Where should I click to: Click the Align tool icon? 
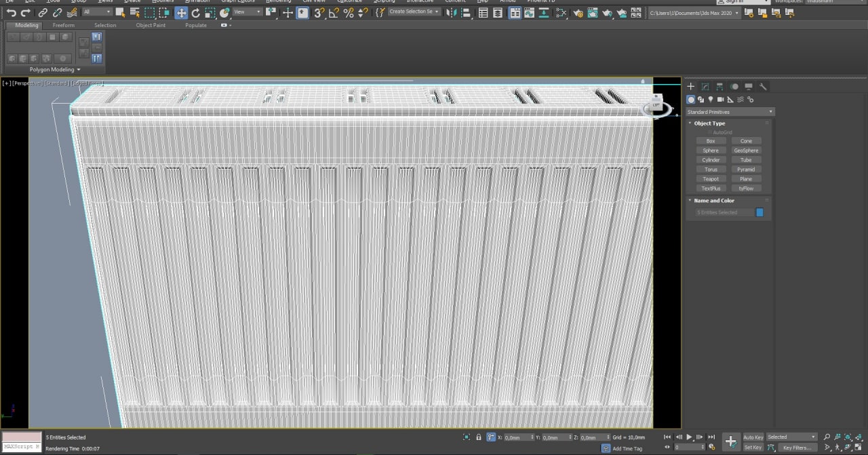pos(465,12)
